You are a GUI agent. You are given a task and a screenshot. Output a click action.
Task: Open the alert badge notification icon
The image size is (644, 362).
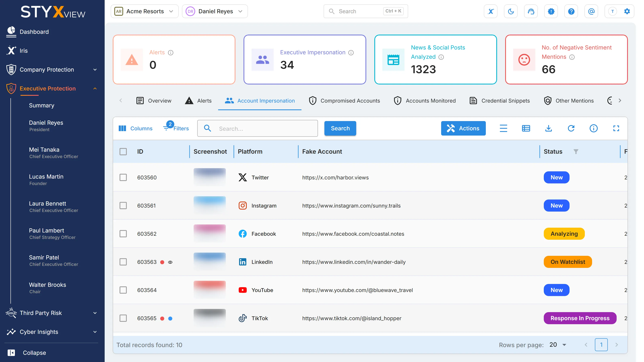point(551,11)
